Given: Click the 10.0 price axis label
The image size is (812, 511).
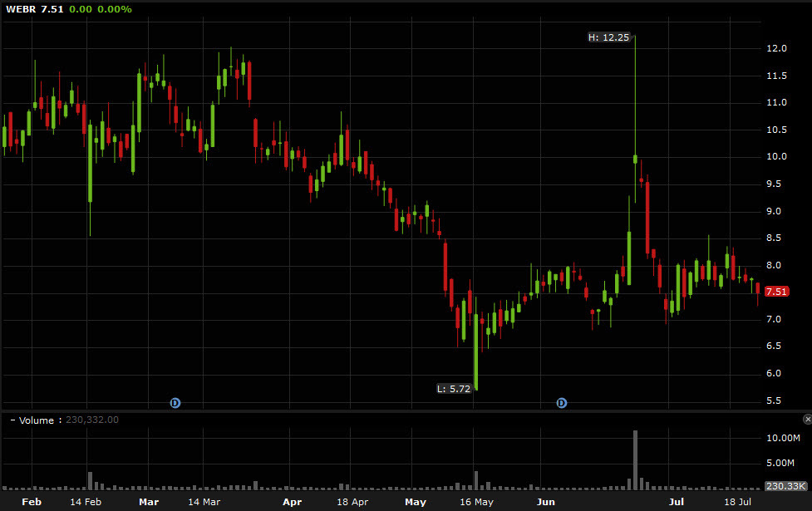Looking at the screenshot, I should coord(776,157).
